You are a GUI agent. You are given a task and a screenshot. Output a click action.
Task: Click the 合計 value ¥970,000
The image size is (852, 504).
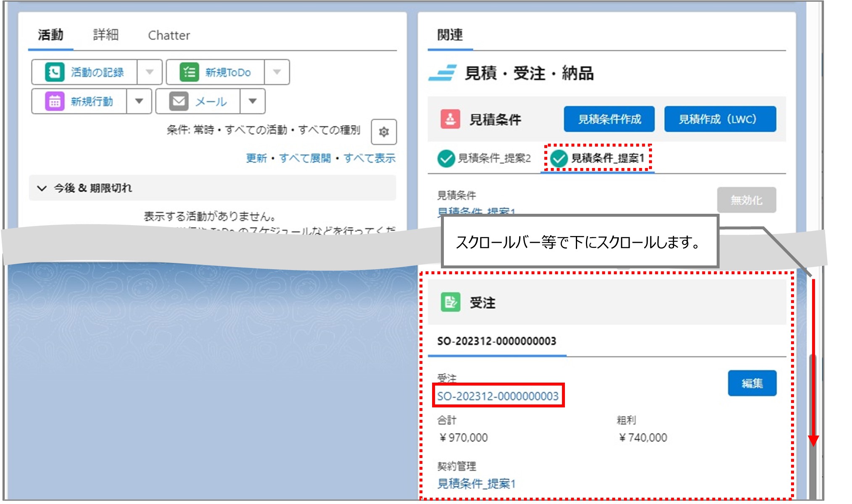[x=463, y=438]
